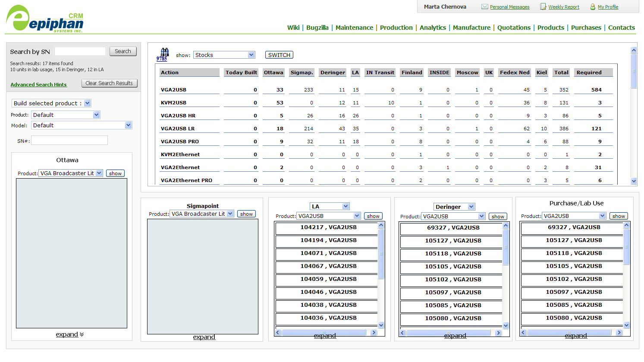Viewport: 644px width, 362px height.
Task: Open the Model dropdown set to Default
Action: (x=82, y=125)
